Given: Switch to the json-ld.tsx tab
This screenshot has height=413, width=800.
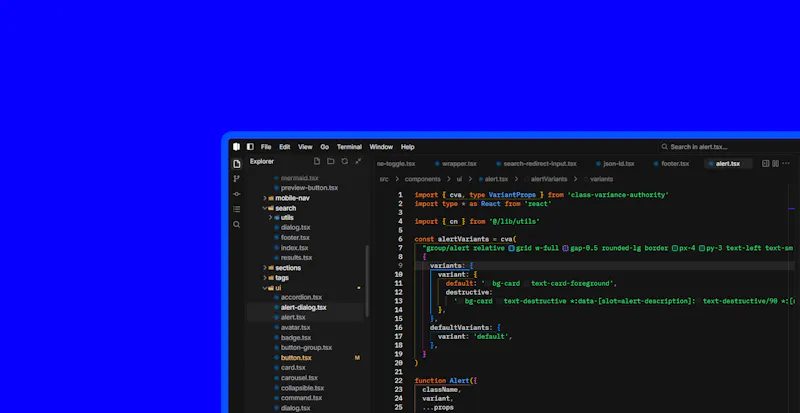Looking at the screenshot, I should (615, 164).
